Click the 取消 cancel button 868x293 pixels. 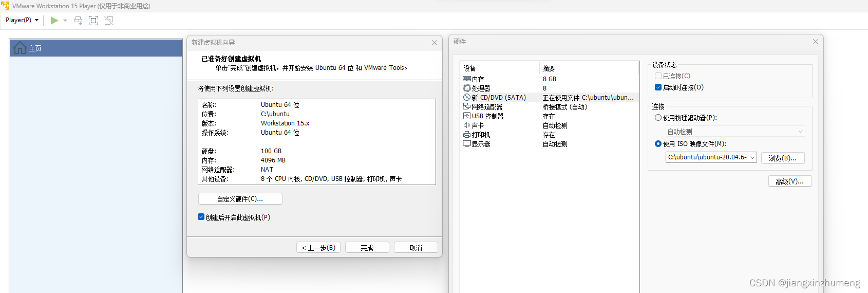click(416, 248)
